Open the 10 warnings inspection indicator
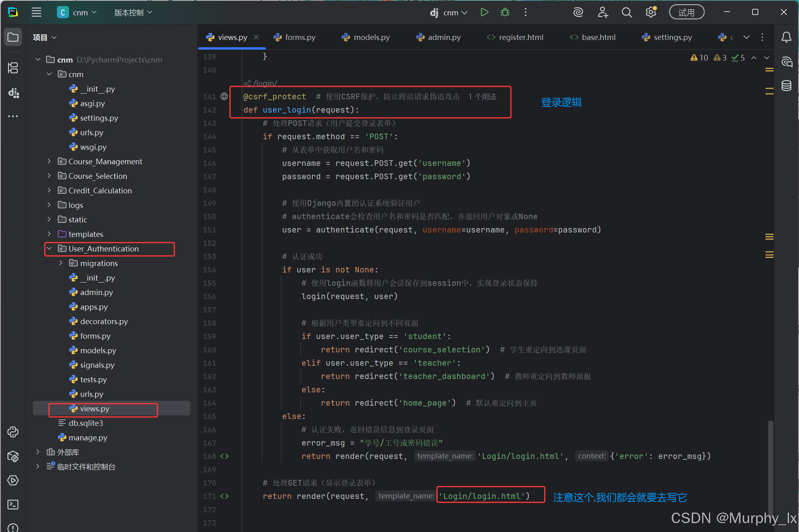This screenshot has height=532, width=799. 699,58
